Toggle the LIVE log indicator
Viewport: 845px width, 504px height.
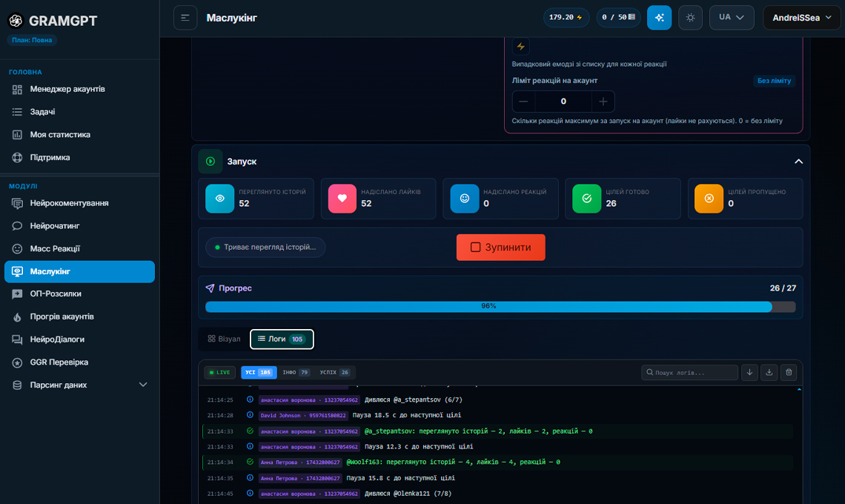220,373
